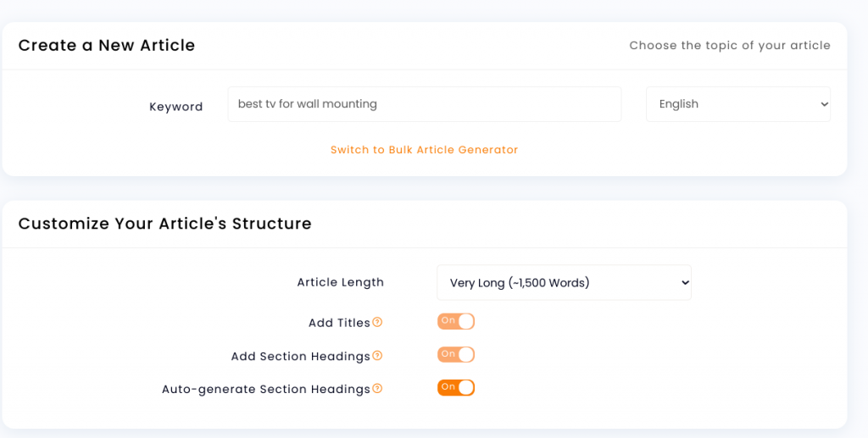Open the English language dropdown

[738, 104]
